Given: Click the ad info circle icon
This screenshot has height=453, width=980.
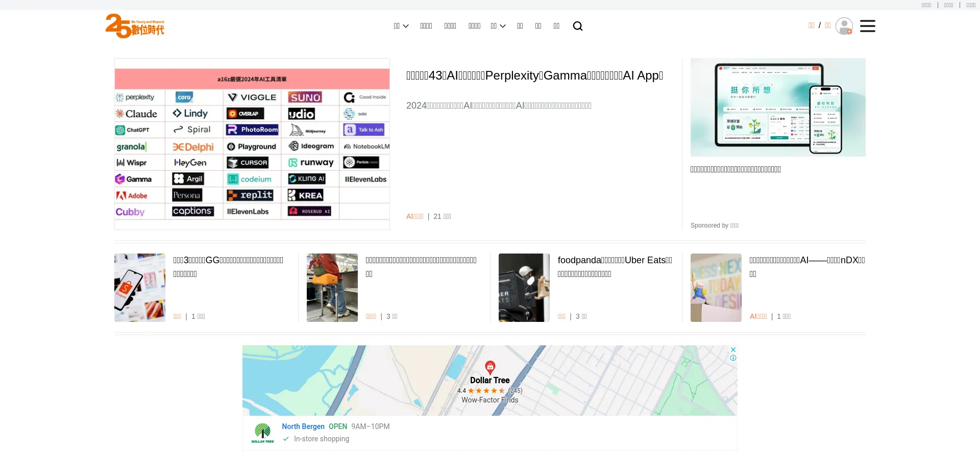Looking at the screenshot, I should tap(733, 358).
